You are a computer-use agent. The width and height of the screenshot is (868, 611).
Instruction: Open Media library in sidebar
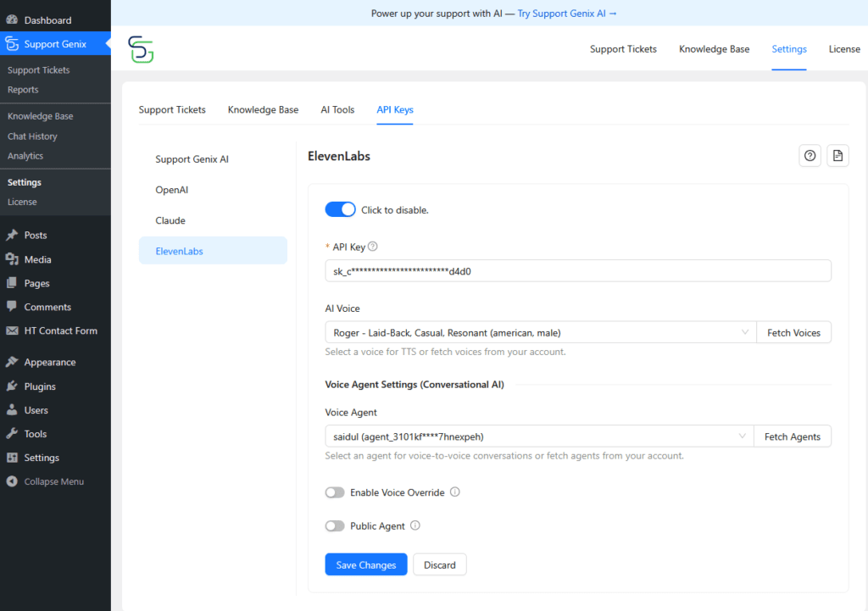click(37, 259)
